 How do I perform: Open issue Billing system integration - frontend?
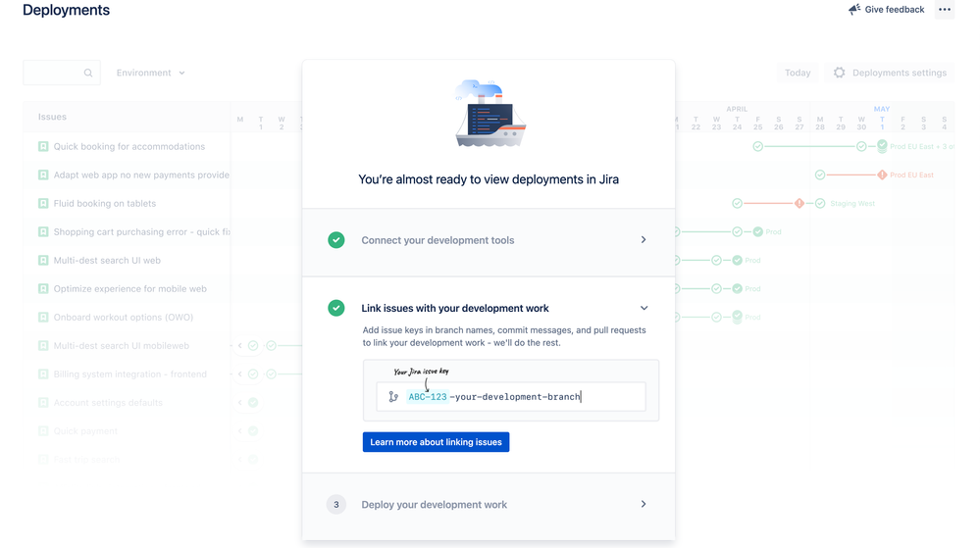click(130, 374)
